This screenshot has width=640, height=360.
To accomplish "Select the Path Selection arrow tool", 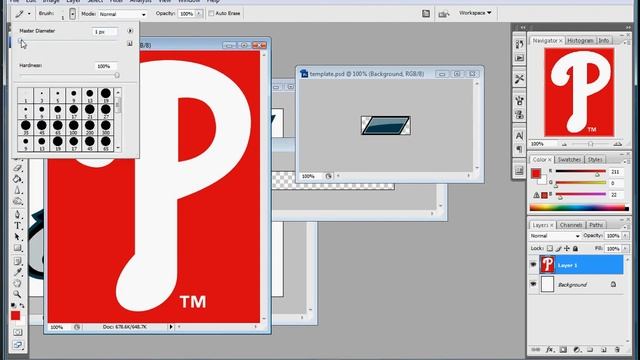I will point(17,236).
